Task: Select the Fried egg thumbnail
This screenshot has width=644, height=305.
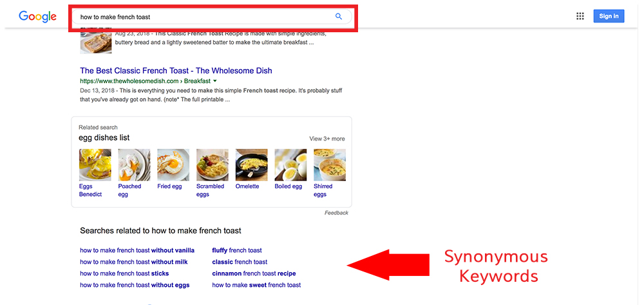Action: (x=173, y=165)
